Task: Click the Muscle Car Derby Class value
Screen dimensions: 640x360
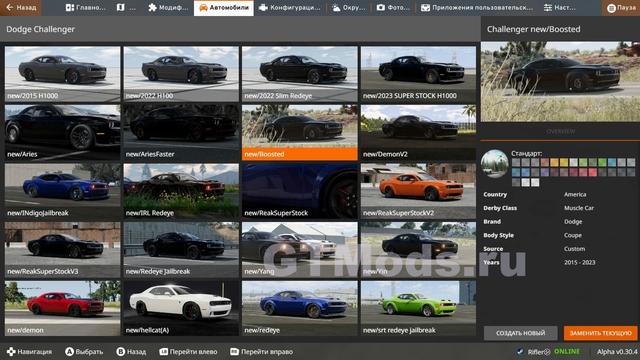Action: (x=579, y=208)
